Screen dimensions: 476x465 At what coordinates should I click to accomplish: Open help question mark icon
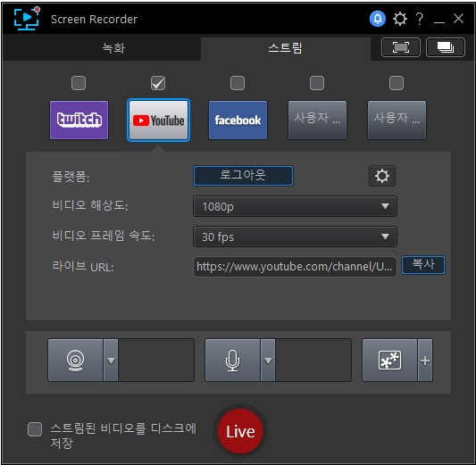pyautogui.click(x=420, y=19)
